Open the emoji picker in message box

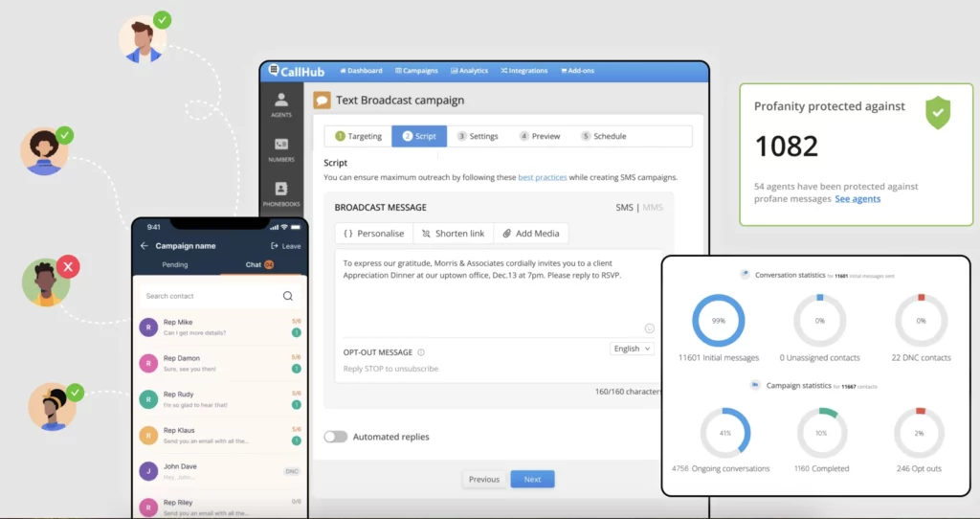(650, 328)
